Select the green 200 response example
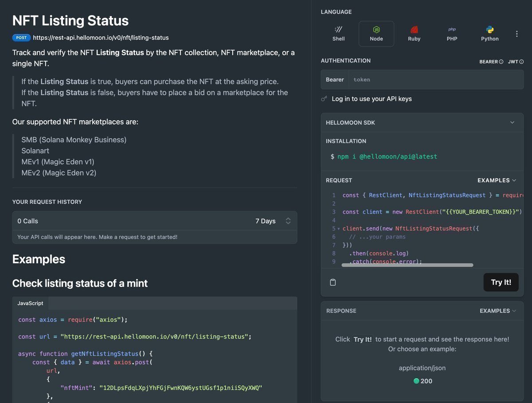 (x=423, y=381)
